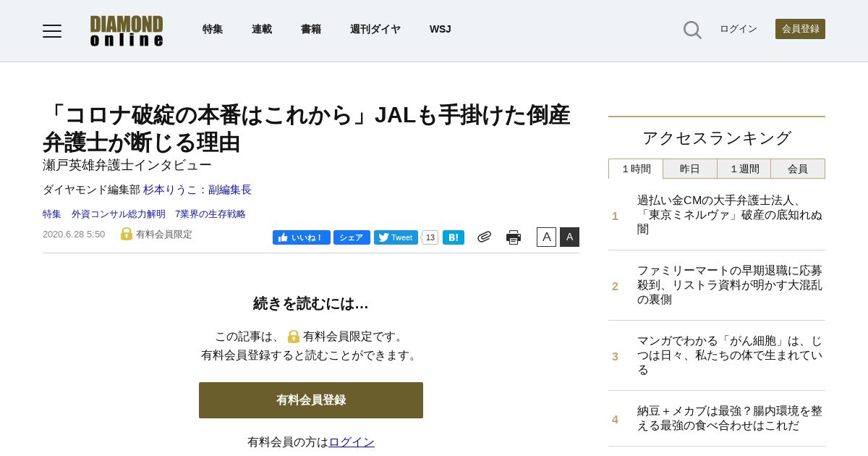Open ranking article about ファミリーマート早期退職
This screenshot has height=456, width=868.
[x=730, y=285]
